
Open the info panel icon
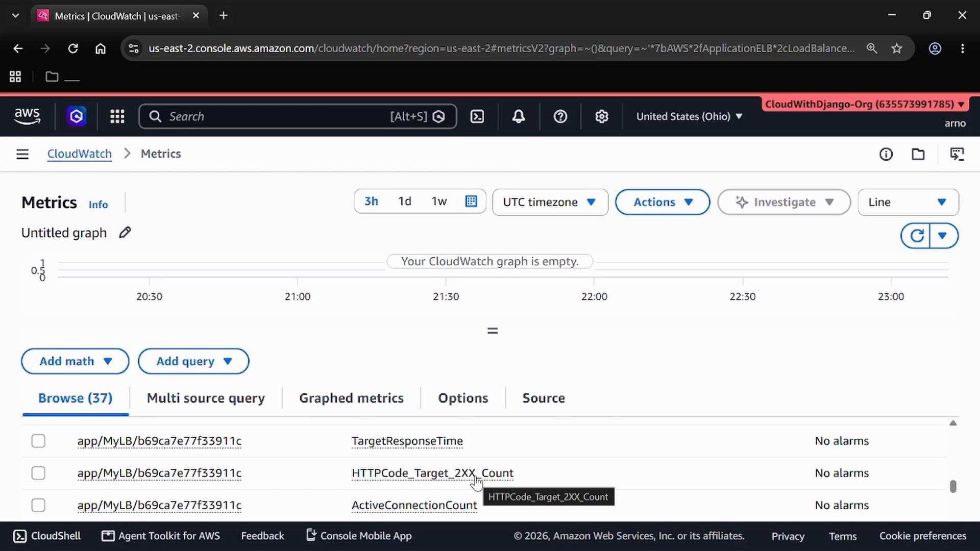pyautogui.click(x=886, y=154)
